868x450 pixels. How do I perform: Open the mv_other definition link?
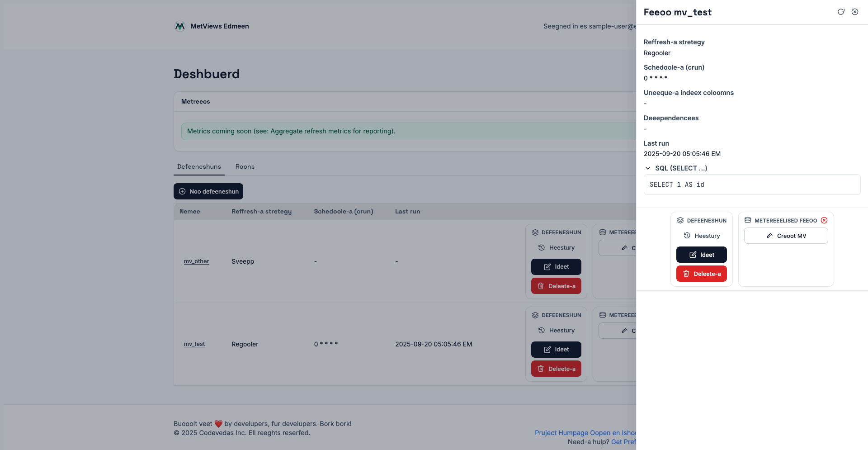[196, 261]
